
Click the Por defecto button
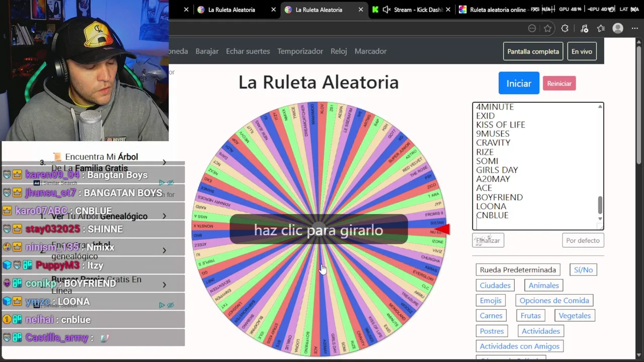(583, 240)
